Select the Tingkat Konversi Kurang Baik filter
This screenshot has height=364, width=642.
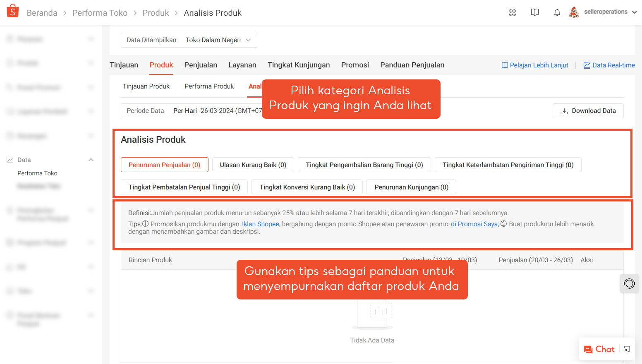point(307,187)
